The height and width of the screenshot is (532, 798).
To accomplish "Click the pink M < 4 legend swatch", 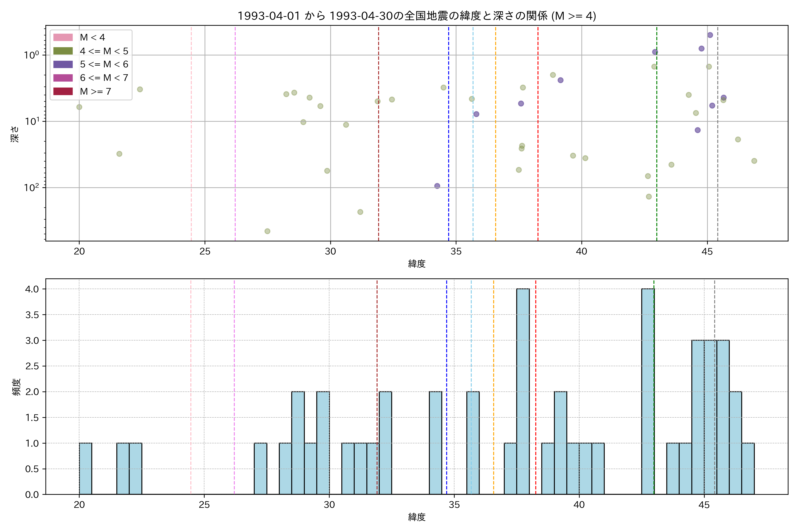I will point(63,37).
